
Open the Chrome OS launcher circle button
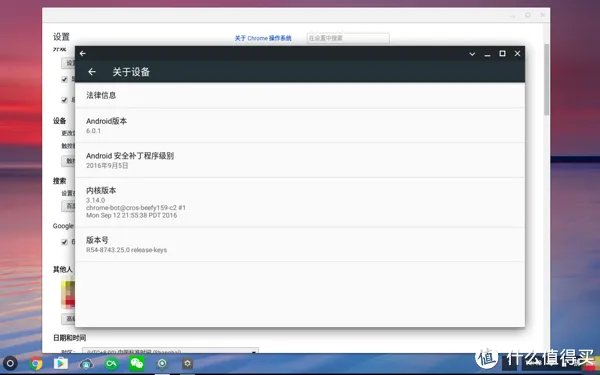point(10,363)
